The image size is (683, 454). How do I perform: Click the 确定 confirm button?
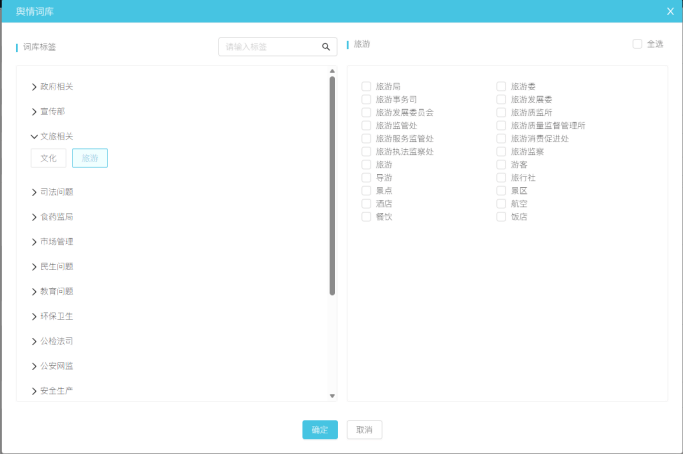coord(320,429)
